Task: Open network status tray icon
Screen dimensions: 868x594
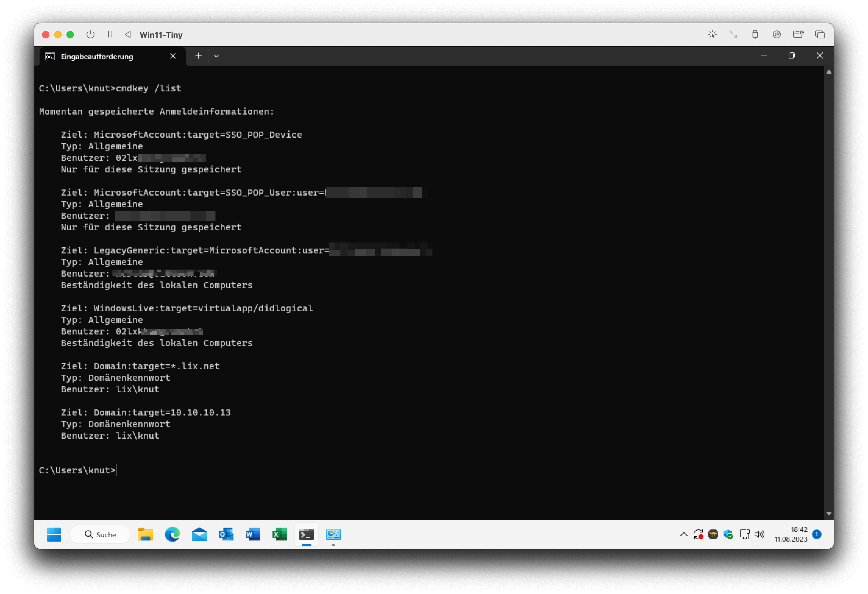Action: (x=744, y=534)
